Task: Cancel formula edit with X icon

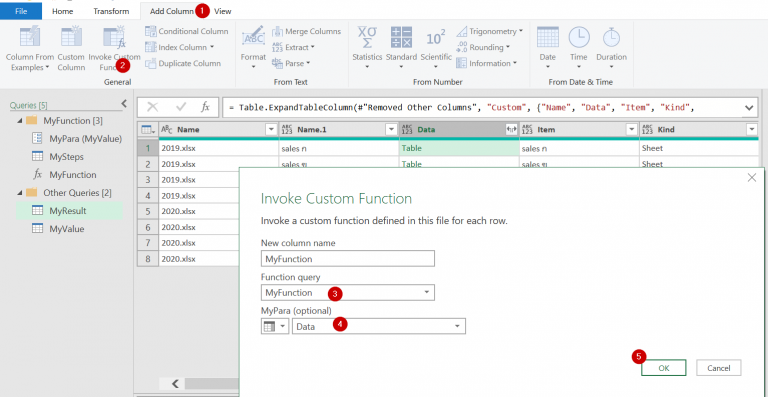Action: pos(153,107)
